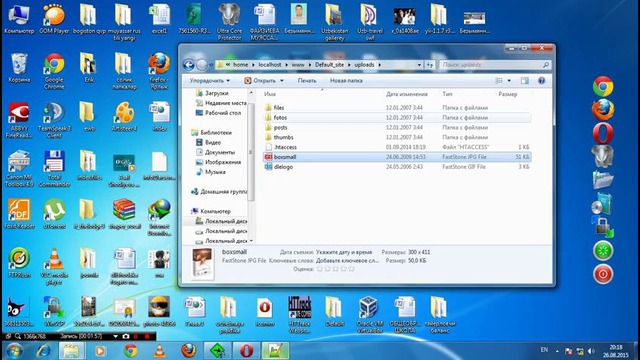Open the screen recorder bar dropdown arrow

116,336
